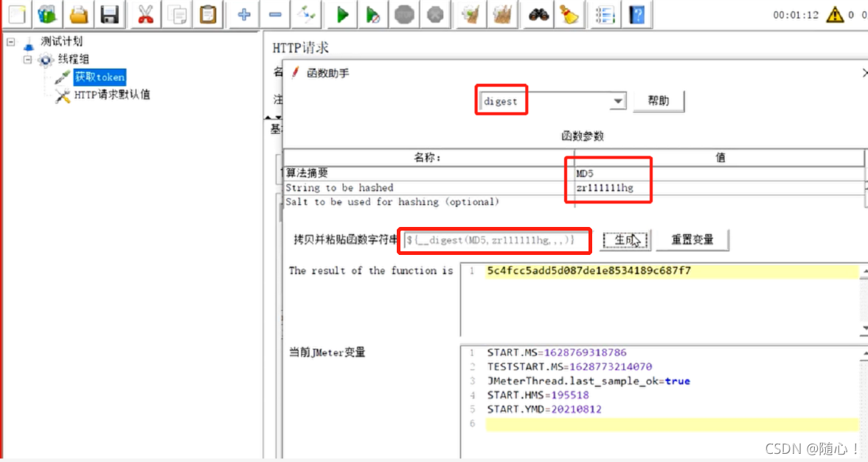Click the String to be hashed cell
Viewport: 868px width, 462px height.
coord(429,188)
